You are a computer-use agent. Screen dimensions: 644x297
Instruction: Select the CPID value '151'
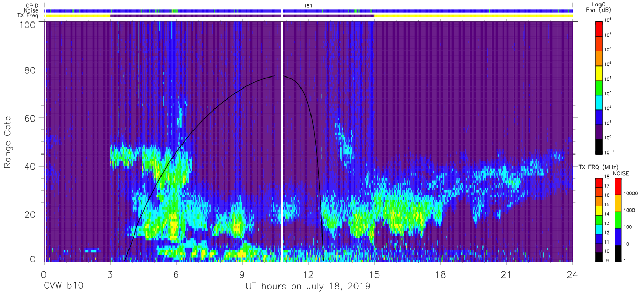(308, 5)
